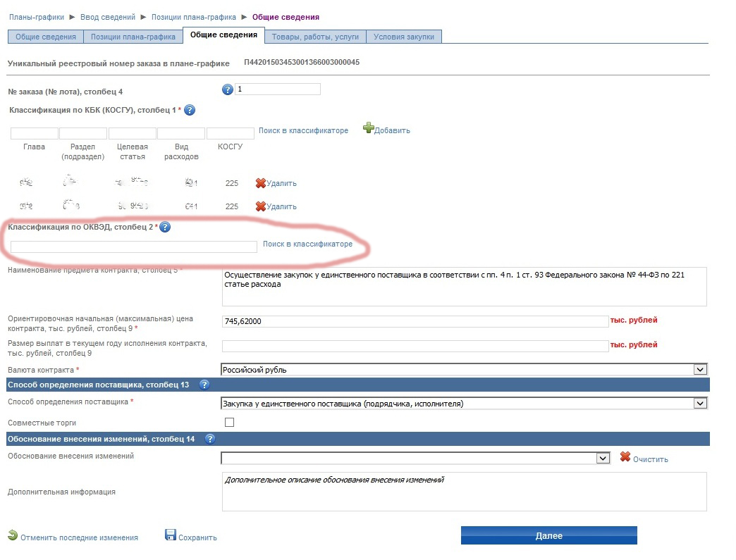
Task: Click help icon next to order number field
Action: 228,89
